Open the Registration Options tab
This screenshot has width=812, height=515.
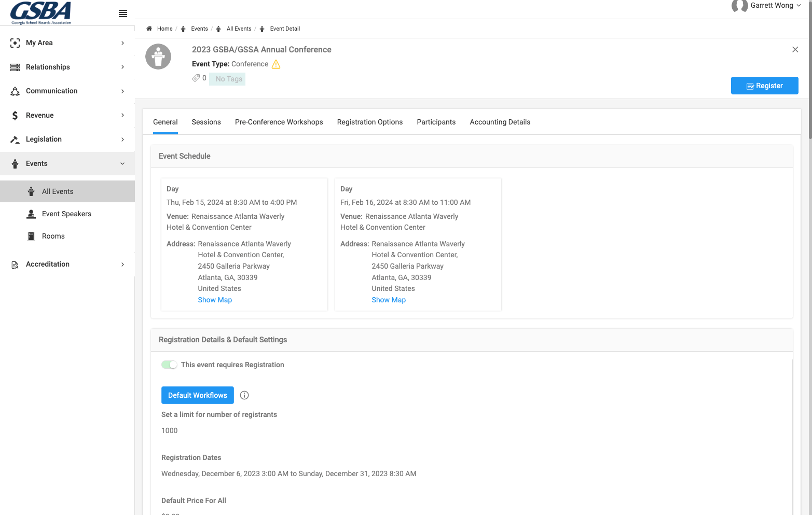point(370,122)
